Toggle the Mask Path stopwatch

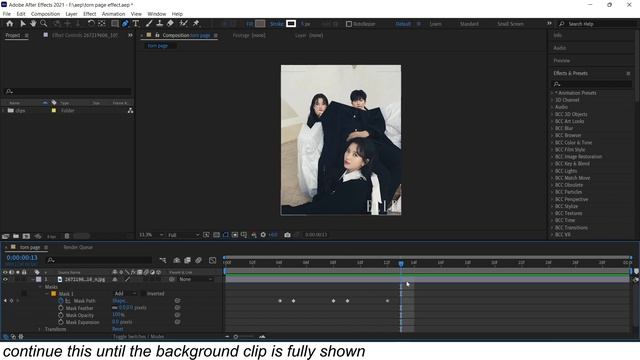click(x=61, y=300)
